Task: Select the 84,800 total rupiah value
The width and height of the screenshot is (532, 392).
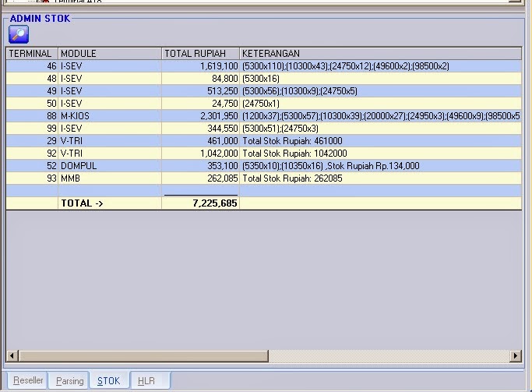Action: pyautogui.click(x=201, y=79)
